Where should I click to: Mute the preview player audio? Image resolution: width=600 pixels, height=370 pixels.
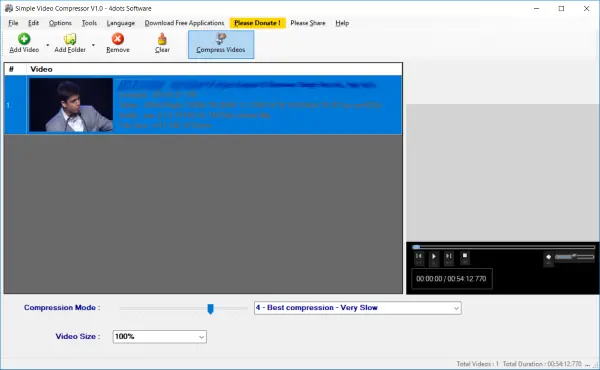(548, 258)
